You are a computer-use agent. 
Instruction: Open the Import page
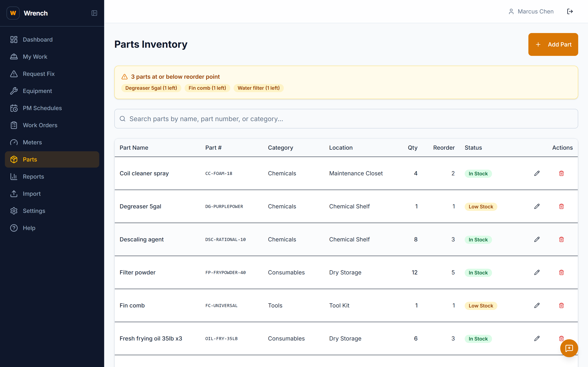tap(32, 194)
